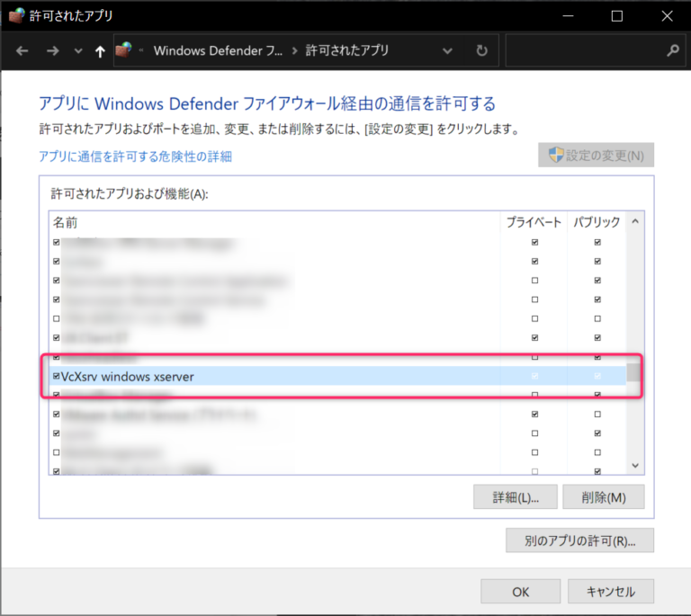Open the address bar history dropdown
Viewport: 691px width, 616px height.
[x=447, y=51]
